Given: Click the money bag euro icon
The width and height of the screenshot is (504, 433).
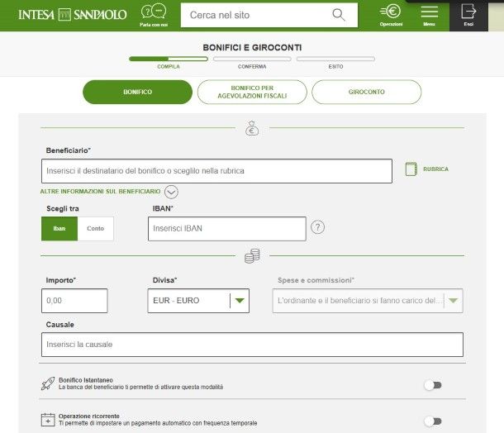Looking at the screenshot, I should click(x=252, y=128).
